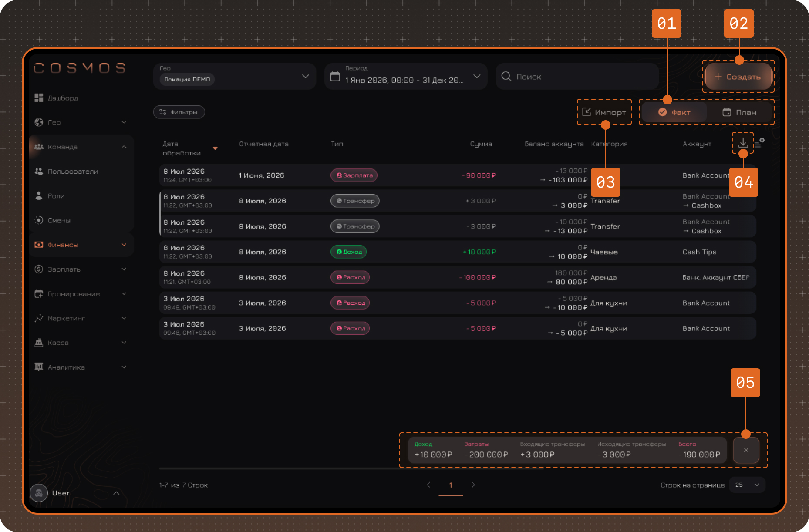Open column settings icon next to download
This screenshot has height=532, width=809.
(x=760, y=143)
